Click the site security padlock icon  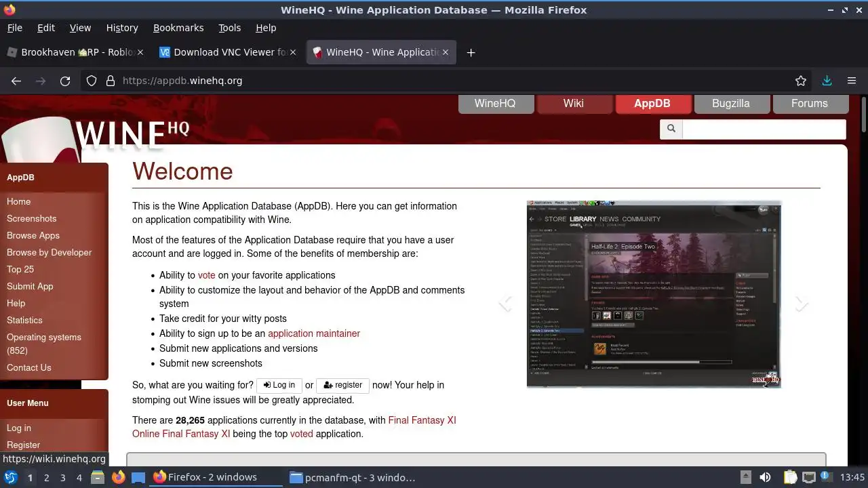pos(111,81)
